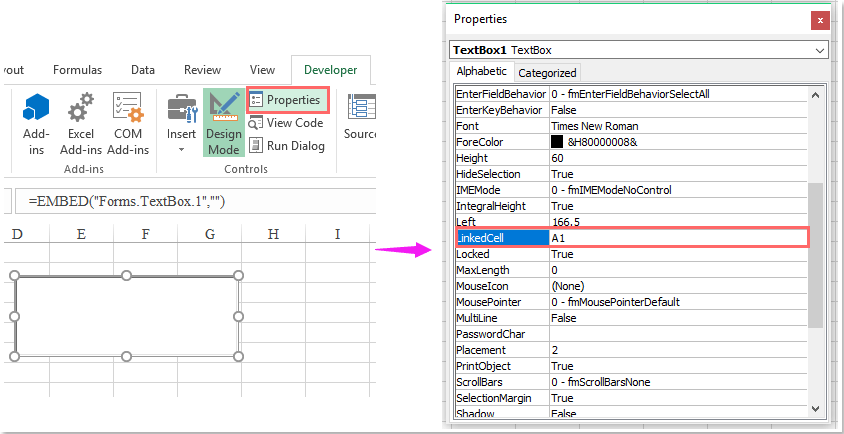
Task: Toggle Design Mode
Action: click(x=223, y=122)
